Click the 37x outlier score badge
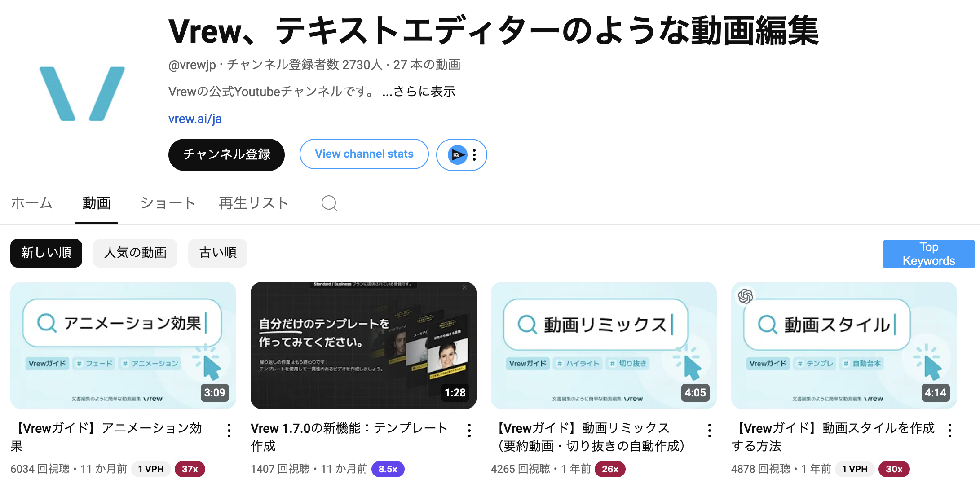Viewport: 980px width, 501px height. 190,469
